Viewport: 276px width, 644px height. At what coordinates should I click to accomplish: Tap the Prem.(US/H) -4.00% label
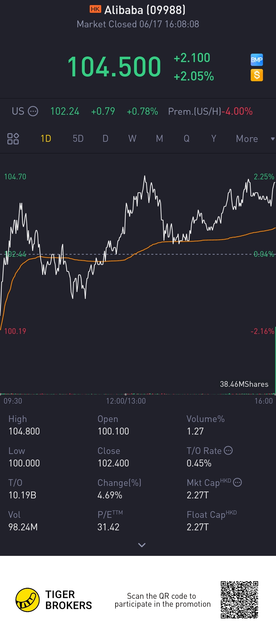click(210, 111)
